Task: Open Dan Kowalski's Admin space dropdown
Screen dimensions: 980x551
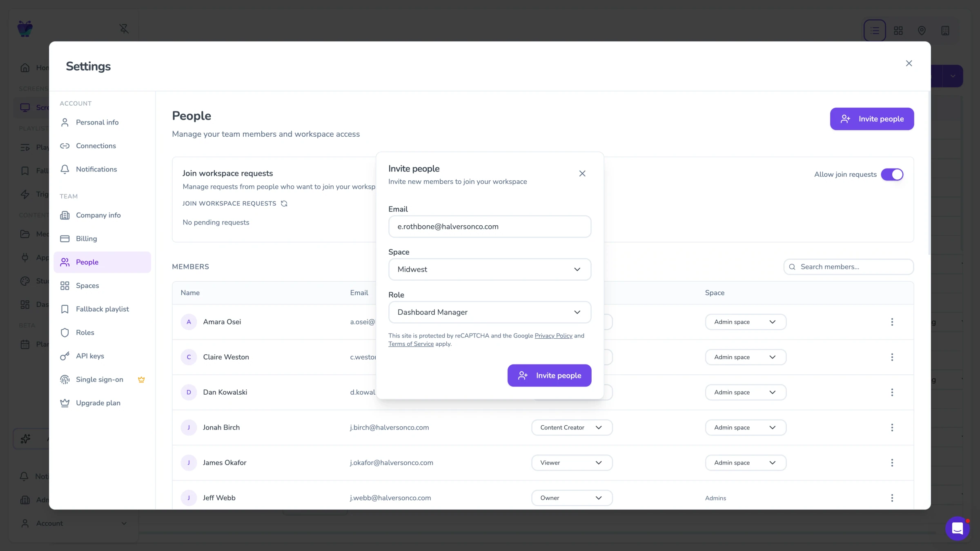Action: [x=746, y=392]
